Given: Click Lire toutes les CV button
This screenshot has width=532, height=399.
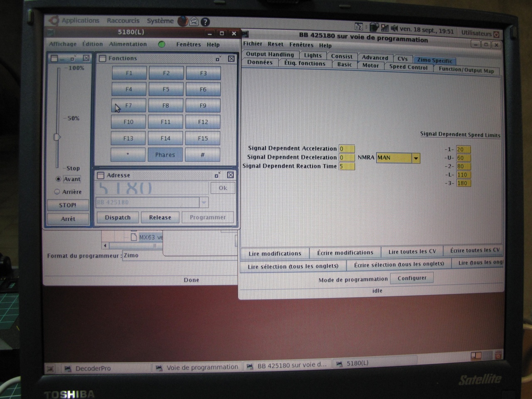Looking at the screenshot, I should tap(412, 251).
